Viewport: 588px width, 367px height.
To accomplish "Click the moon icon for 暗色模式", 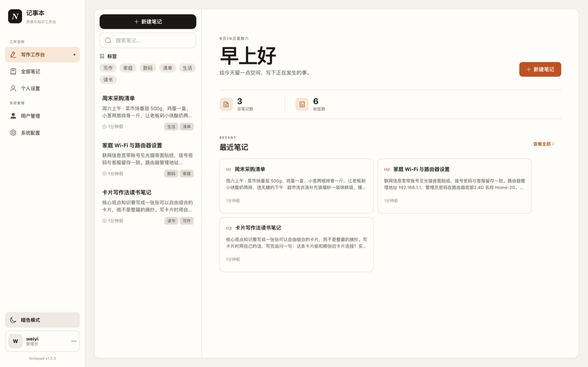I will [x=13, y=320].
